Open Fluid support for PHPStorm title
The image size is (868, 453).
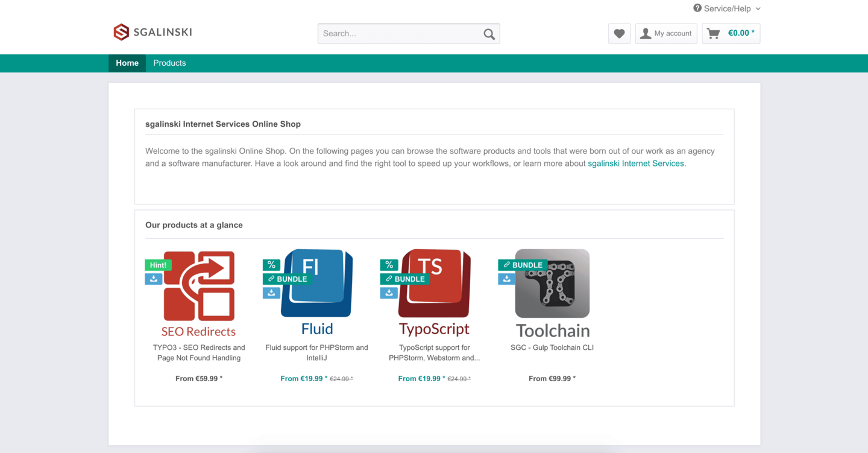[x=316, y=353]
